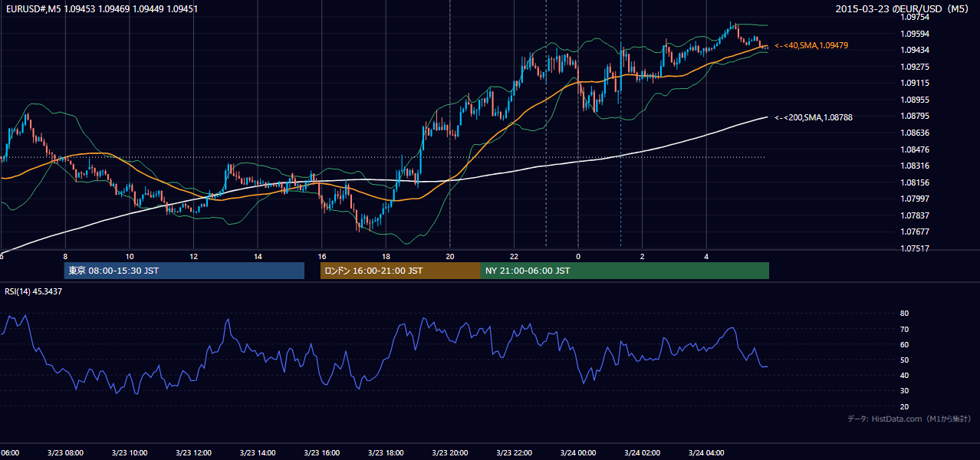980x460 pixels.
Task: Click the hour marker 18 under price chart
Action: [x=386, y=256]
